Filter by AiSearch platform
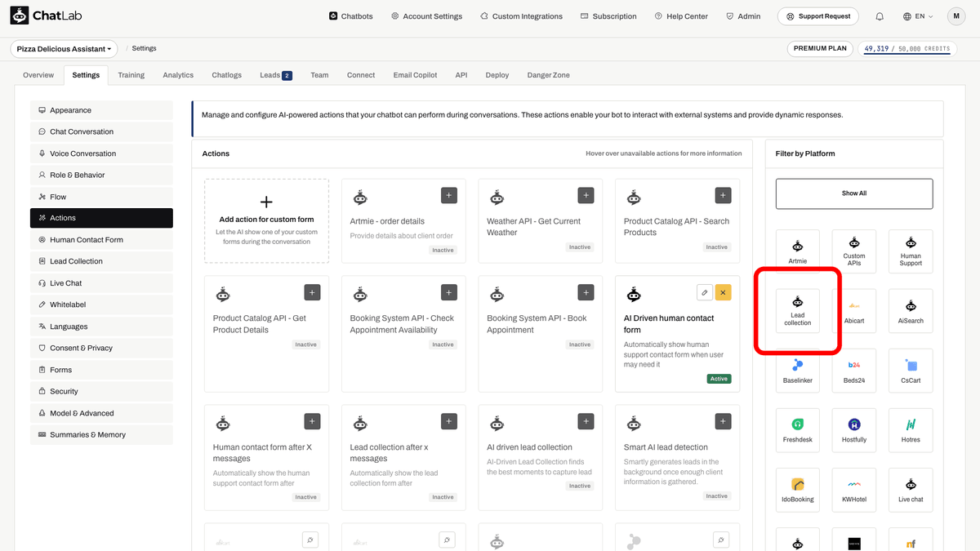This screenshot has height=551, width=980. coord(911,310)
